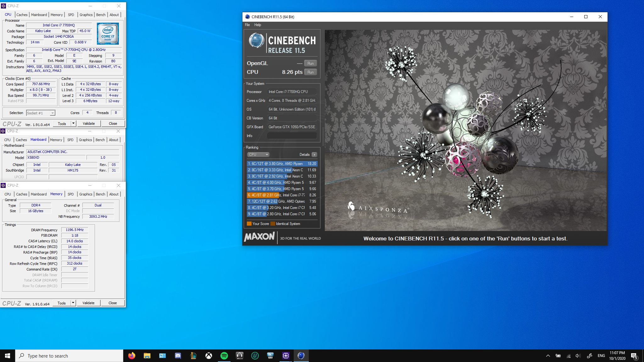This screenshot has width=644, height=362.
Task: Select highlighted ranking row 6 Intel Core i7-77
Action: tap(282, 195)
